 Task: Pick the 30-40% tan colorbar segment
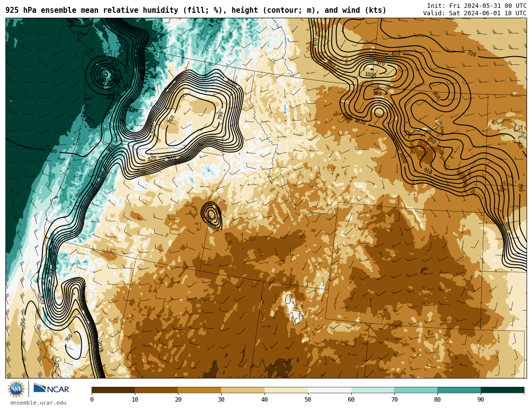[243, 390]
